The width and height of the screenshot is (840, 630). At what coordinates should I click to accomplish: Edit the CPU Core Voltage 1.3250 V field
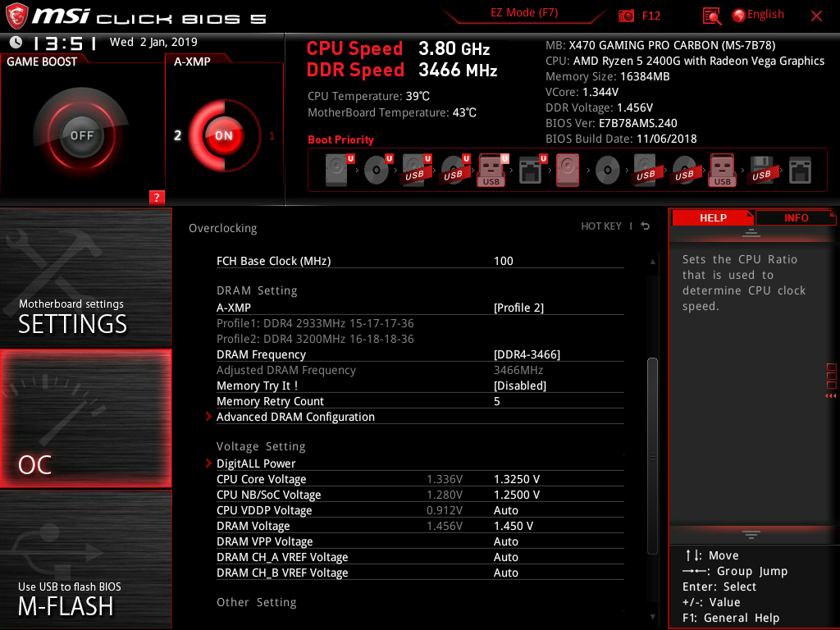(x=517, y=479)
